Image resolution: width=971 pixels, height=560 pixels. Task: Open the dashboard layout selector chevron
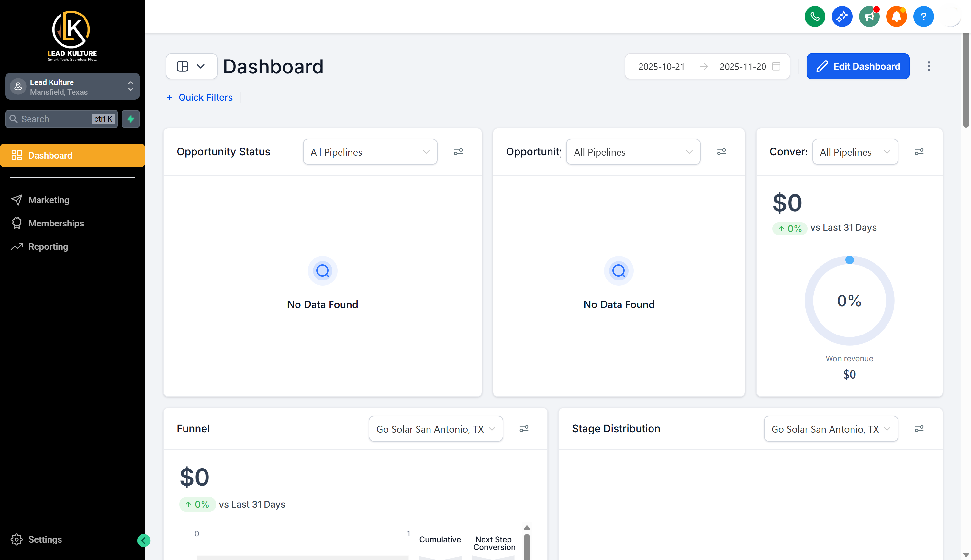(x=200, y=66)
